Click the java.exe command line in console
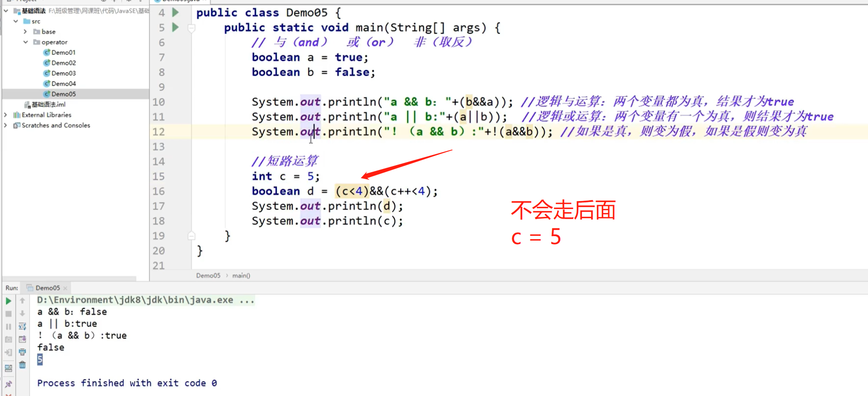The image size is (868, 396). click(146, 300)
